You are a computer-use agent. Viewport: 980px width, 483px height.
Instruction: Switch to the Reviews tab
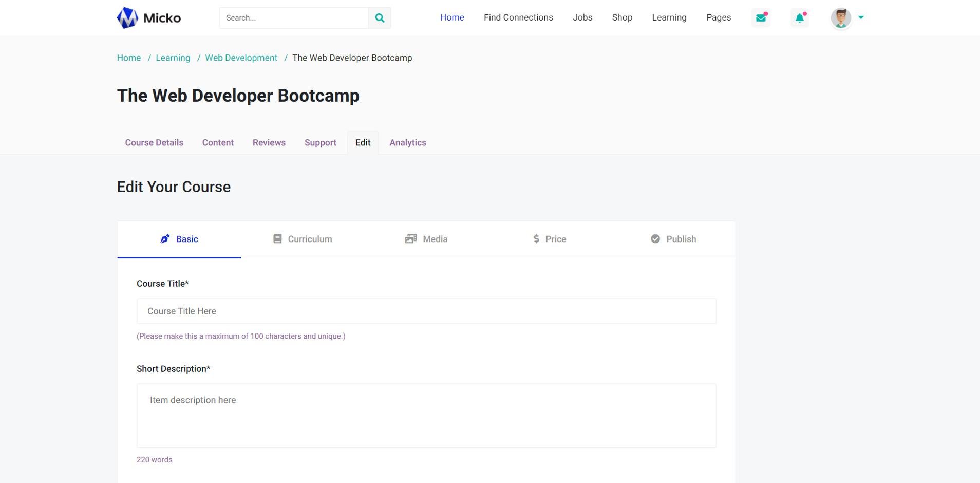click(x=269, y=143)
